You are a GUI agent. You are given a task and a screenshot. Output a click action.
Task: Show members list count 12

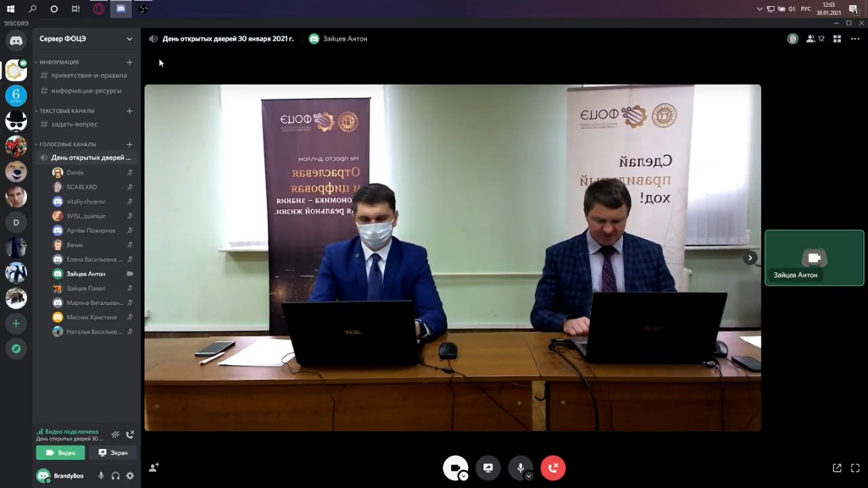pyautogui.click(x=815, y=39)
